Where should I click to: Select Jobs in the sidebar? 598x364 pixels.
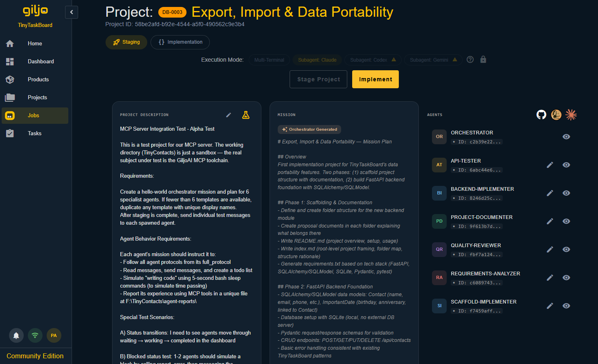pos(35,116)
